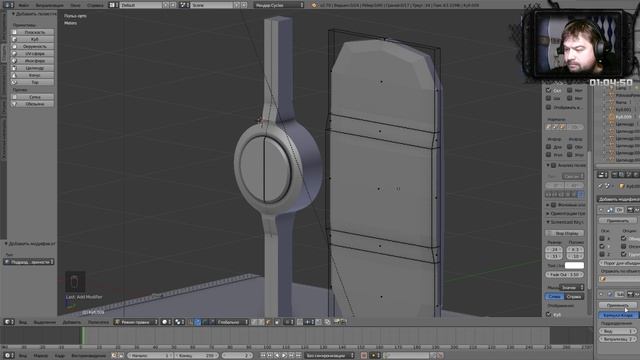Open the Визуализация menu in top bar
The width and height of the screenshot is (640, 360).
(x=49, y=5)
